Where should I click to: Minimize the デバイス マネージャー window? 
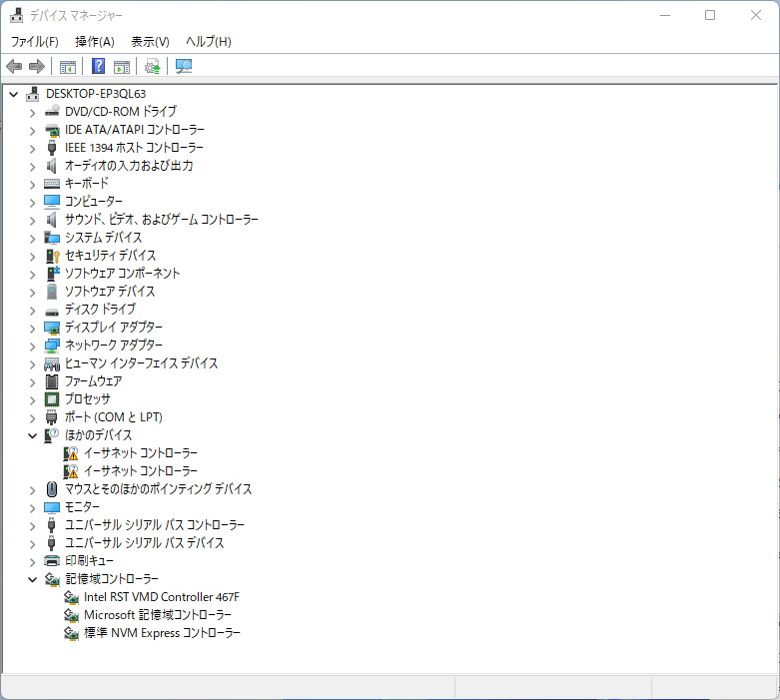[665, 15]
